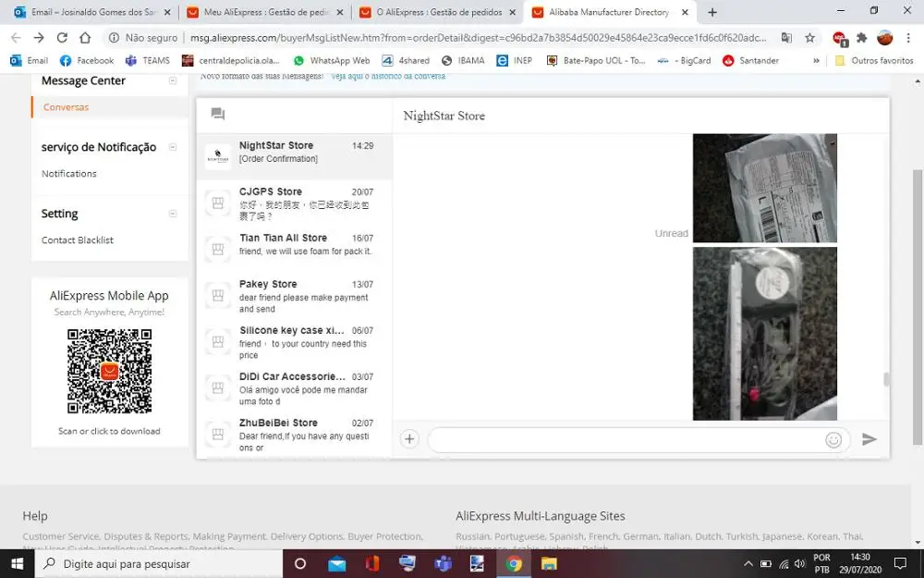Open DiDi Car Accessories conversation
Image resolution: width=924 pixels, height=578 pixels.
[x=294, y=387]
